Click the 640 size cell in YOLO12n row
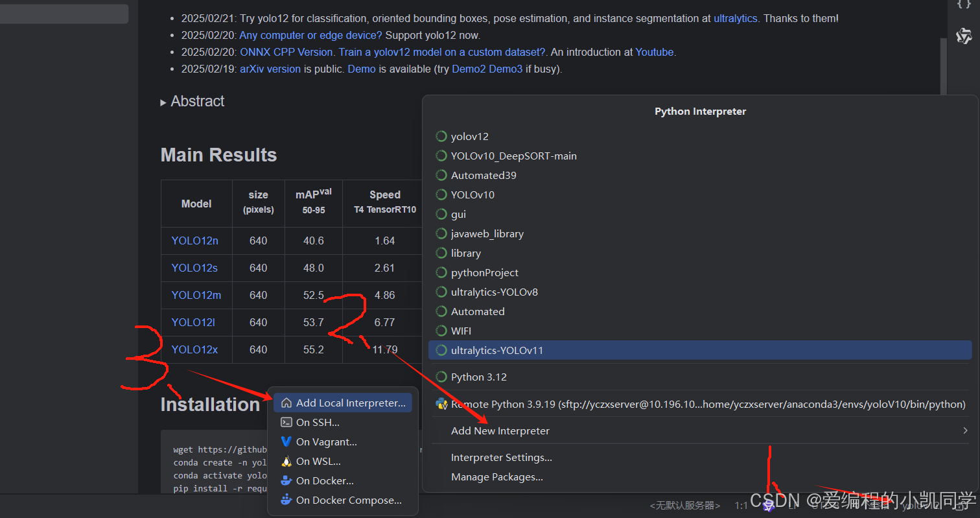 (258, 241)
